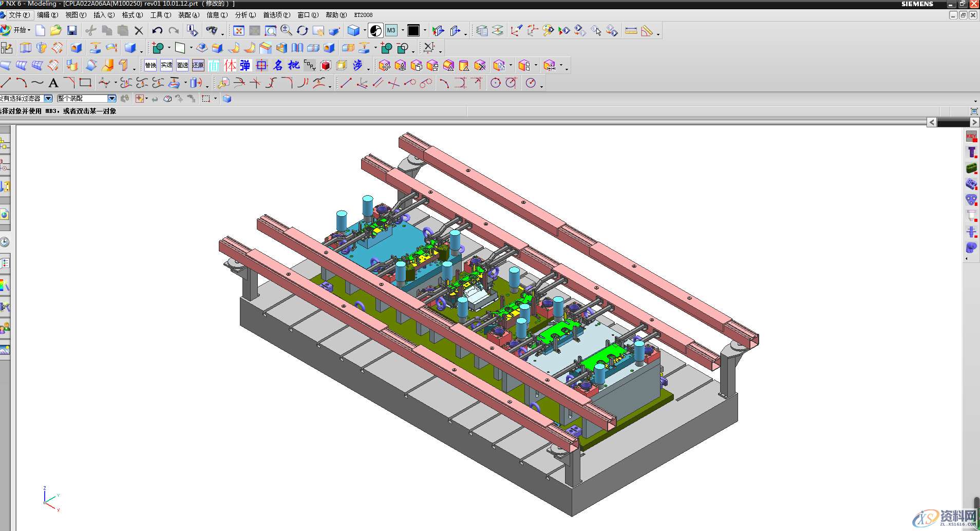Click the black background color swatch
The image size is (980, 531).
(413, 31)
